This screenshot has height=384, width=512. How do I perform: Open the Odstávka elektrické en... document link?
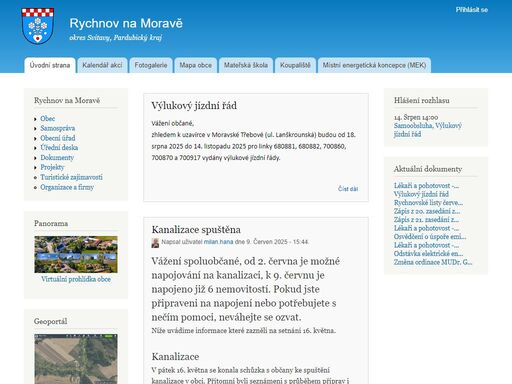click(428, 254)
